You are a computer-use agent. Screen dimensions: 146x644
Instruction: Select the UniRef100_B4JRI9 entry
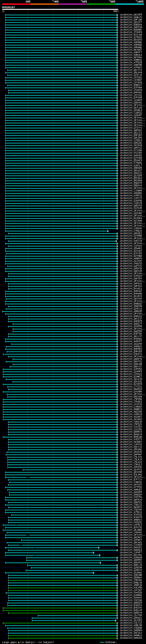click(131, 296)
